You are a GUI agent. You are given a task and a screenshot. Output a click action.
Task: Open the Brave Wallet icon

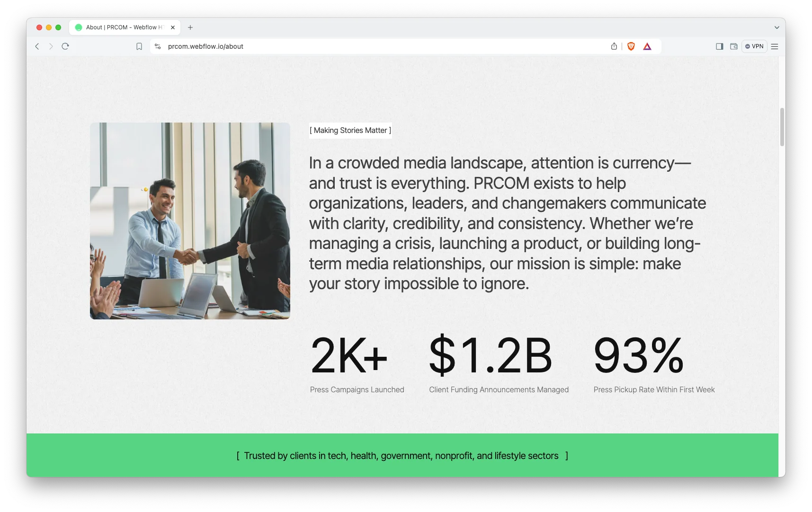tap(733, 46)
